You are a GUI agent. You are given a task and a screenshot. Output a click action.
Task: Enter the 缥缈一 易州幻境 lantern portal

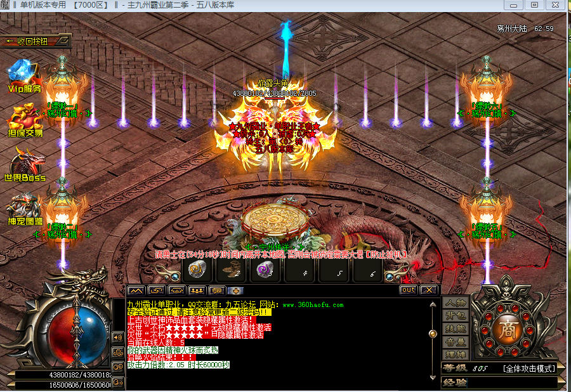click(62, 91)
